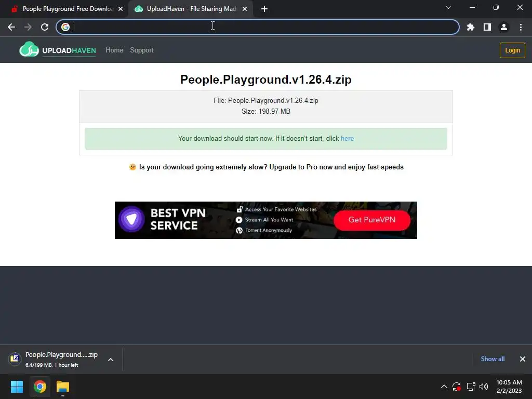
Task: Click the PureVPN shield logo in ad
Action: click(x=131, y=219)
